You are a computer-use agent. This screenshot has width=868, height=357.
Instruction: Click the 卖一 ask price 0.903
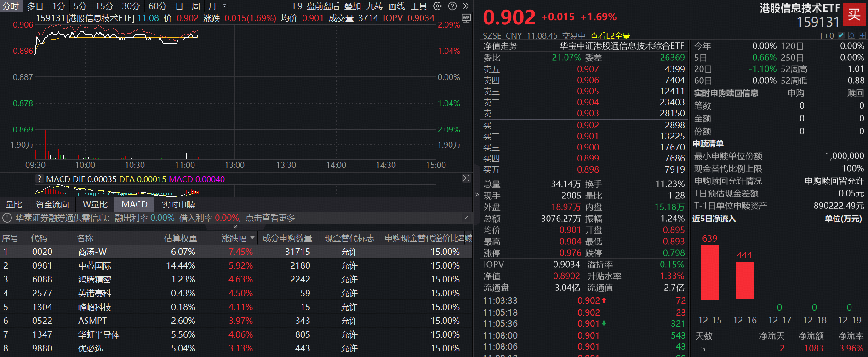[x=588, y=113]
